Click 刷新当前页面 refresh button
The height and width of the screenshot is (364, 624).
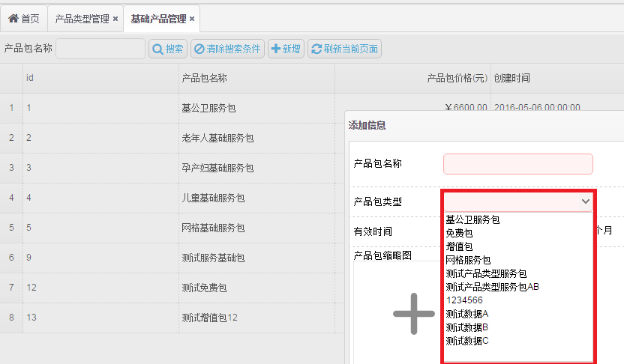pos(344,49)
